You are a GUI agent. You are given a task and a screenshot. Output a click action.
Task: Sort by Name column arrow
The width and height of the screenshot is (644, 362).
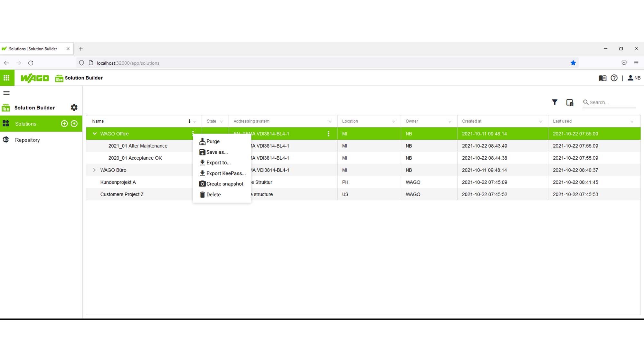point(189,121)
